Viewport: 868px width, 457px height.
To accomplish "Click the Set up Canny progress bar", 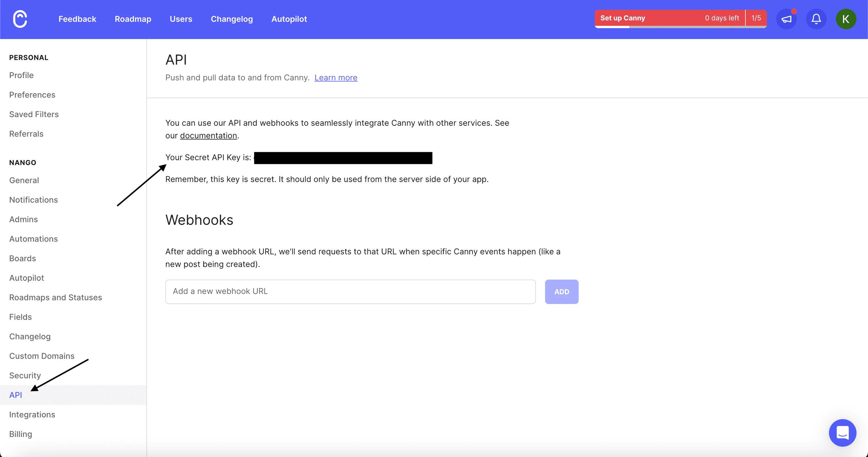I will (x=669, y=19).
